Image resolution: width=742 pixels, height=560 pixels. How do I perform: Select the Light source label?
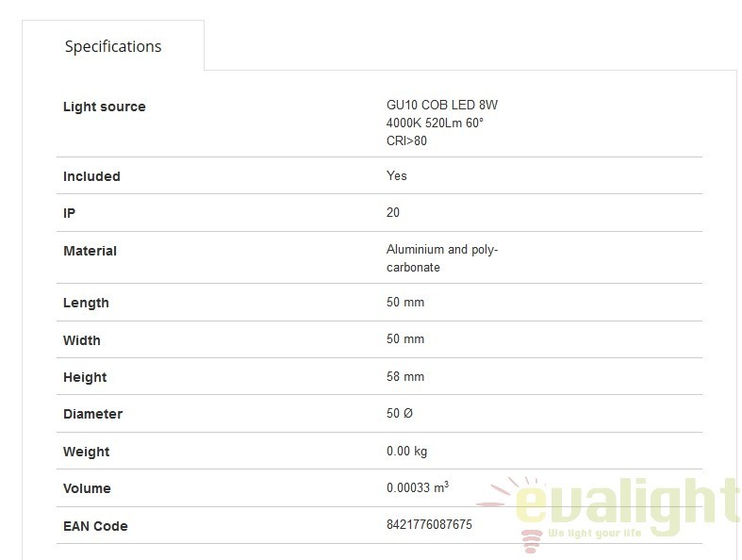click(x=104, y=107)
